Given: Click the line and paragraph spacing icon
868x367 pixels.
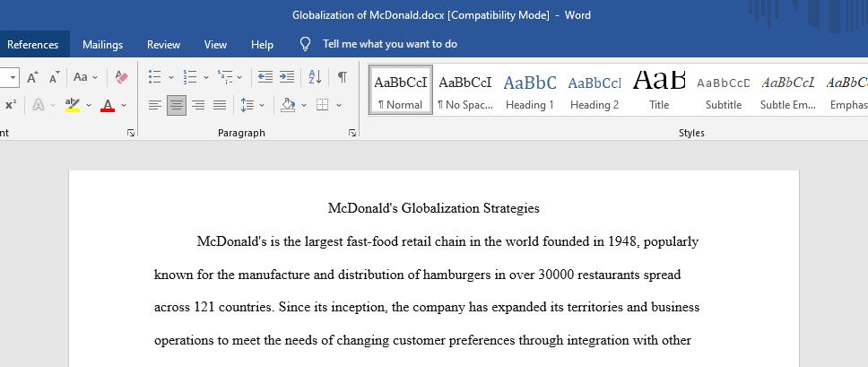Looking at the screenshot, I should 247,105.
